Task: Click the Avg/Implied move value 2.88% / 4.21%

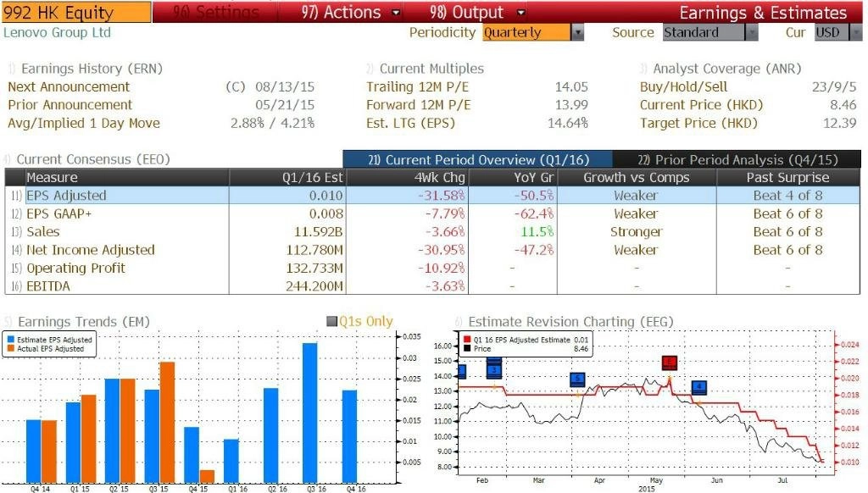Action: coord(272,123)
